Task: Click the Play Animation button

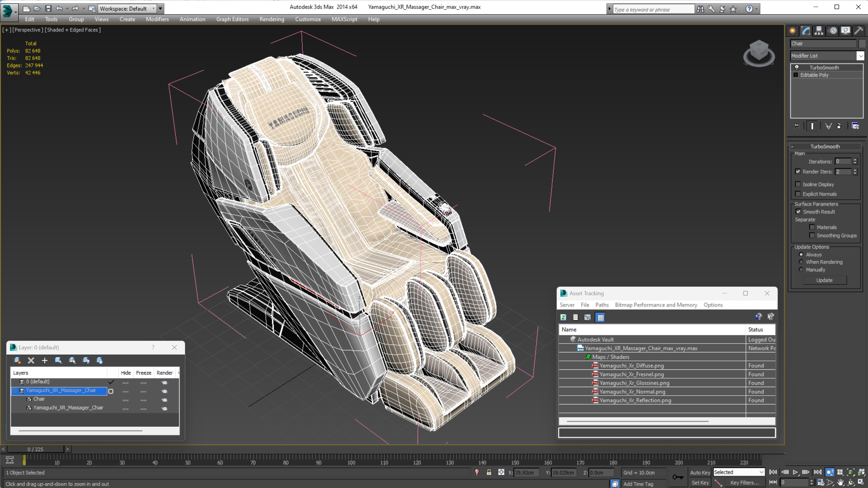Action: coord(795,472)
